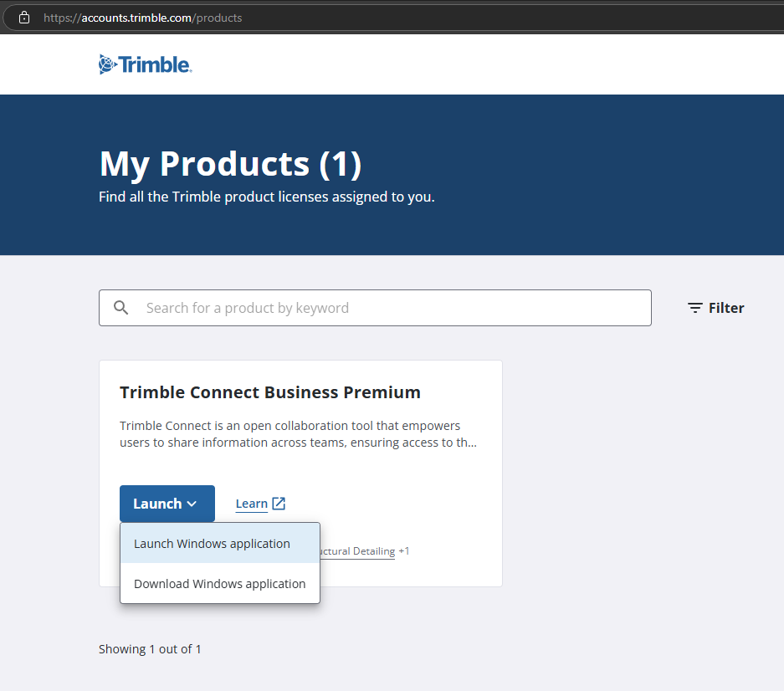Click the Filter label text
The height and width of the screenshot is (691, 784).
[726, 308]
